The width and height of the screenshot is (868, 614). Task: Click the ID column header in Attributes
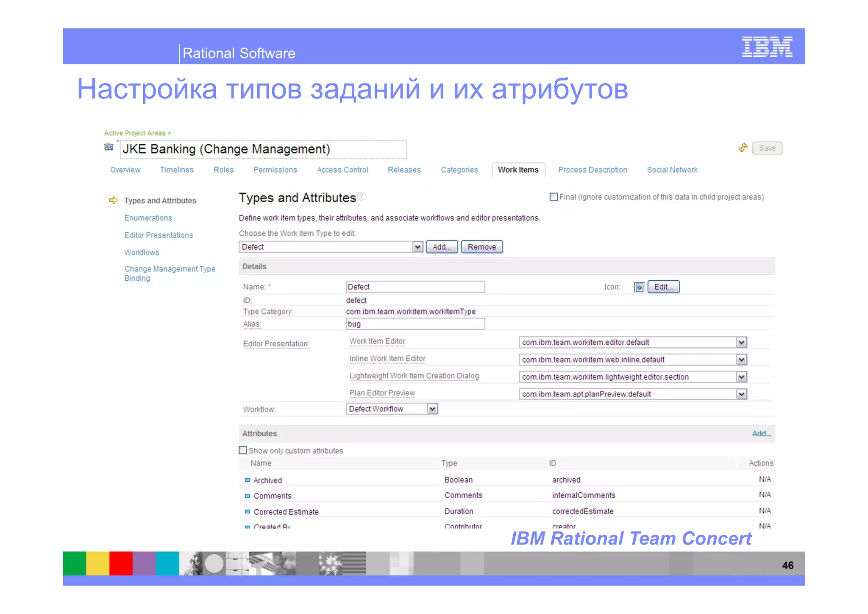(553, 463)
